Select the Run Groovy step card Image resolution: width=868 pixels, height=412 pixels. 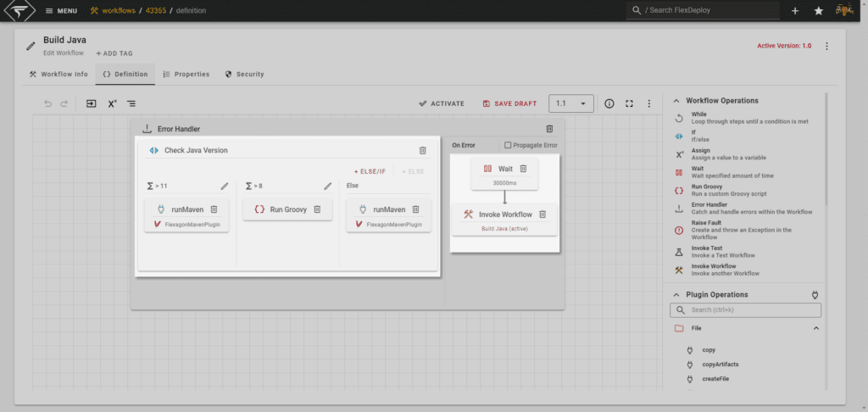click(x=287, y=209)
